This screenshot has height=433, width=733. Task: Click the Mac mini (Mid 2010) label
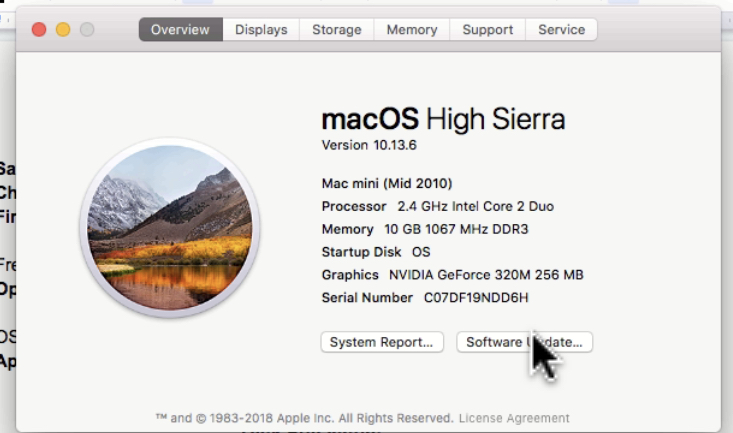387,183
